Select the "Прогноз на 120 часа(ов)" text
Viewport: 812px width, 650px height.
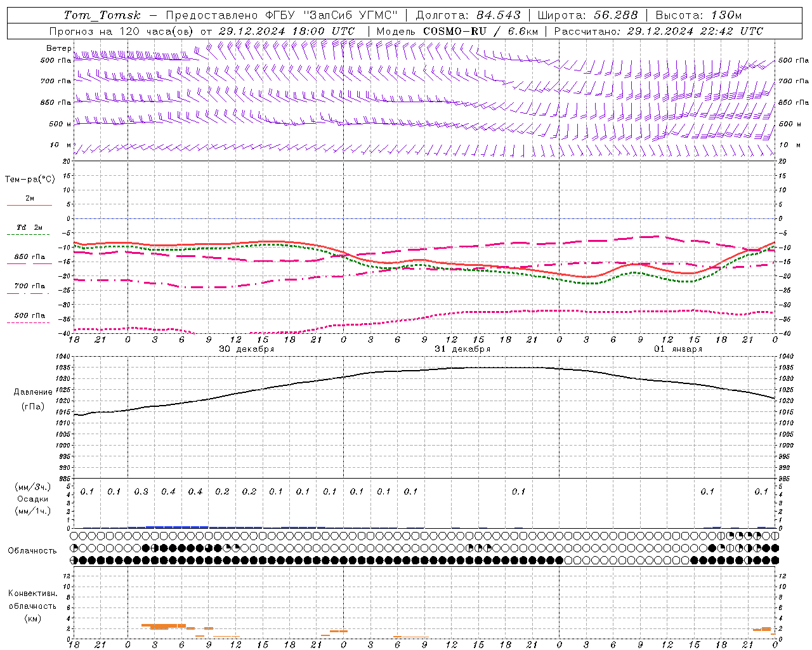(x=122, y=31)
